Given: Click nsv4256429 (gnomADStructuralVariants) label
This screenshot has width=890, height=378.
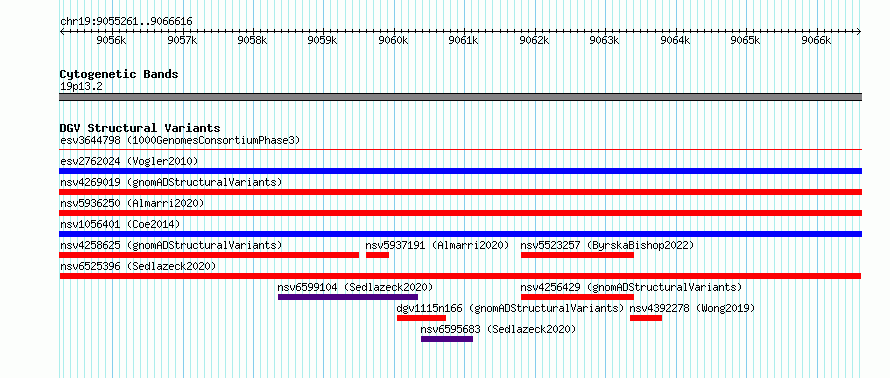Looking at the screenshot, I should tap(631, 287).
